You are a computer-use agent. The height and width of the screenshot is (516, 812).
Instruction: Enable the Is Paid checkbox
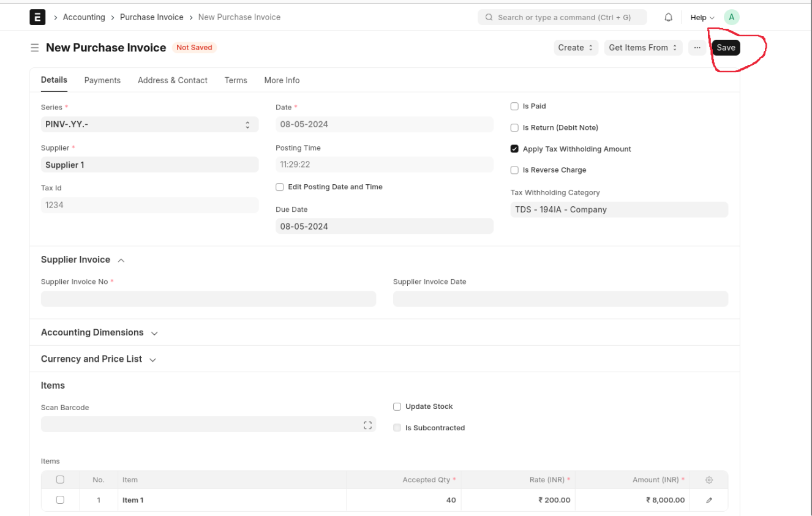pyautogui.click(x=514, y=107)
